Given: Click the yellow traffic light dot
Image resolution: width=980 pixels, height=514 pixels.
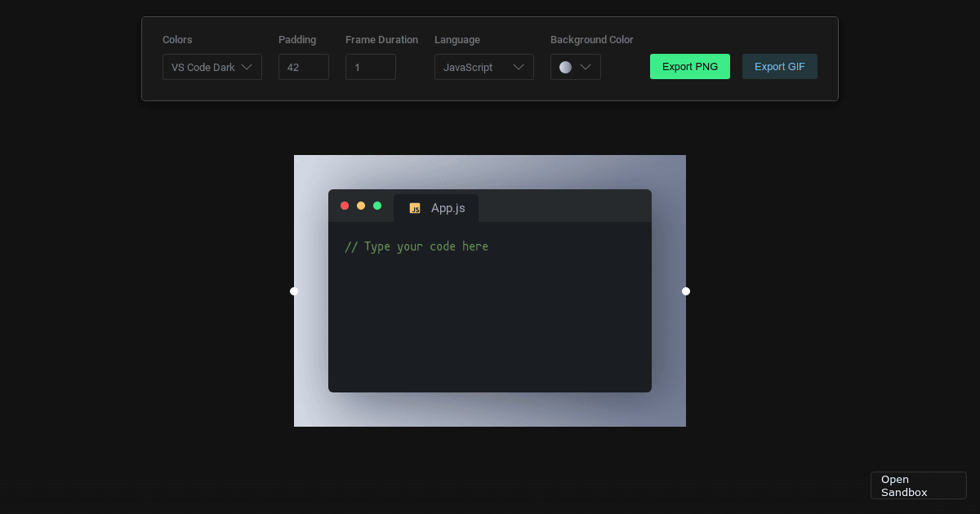Looking at the screenshot, I should click(x=361, y=206).
